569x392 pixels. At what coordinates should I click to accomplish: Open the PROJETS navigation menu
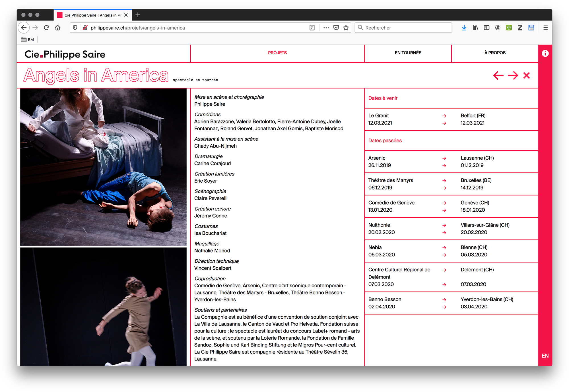277,53
